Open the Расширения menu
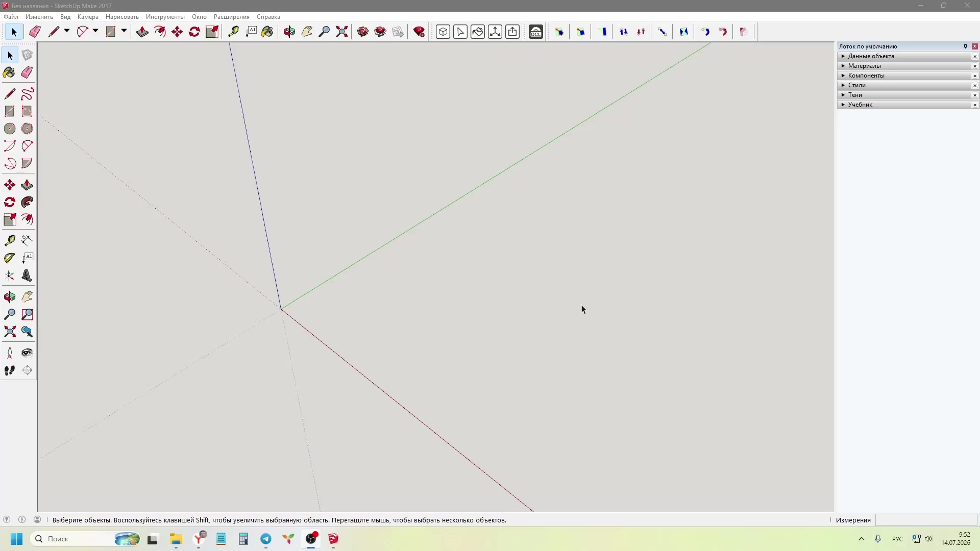 point(232,17)
